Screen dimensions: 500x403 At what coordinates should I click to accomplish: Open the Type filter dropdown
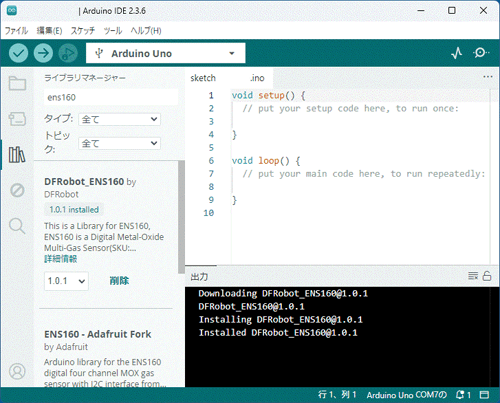(x=119, y=119)
